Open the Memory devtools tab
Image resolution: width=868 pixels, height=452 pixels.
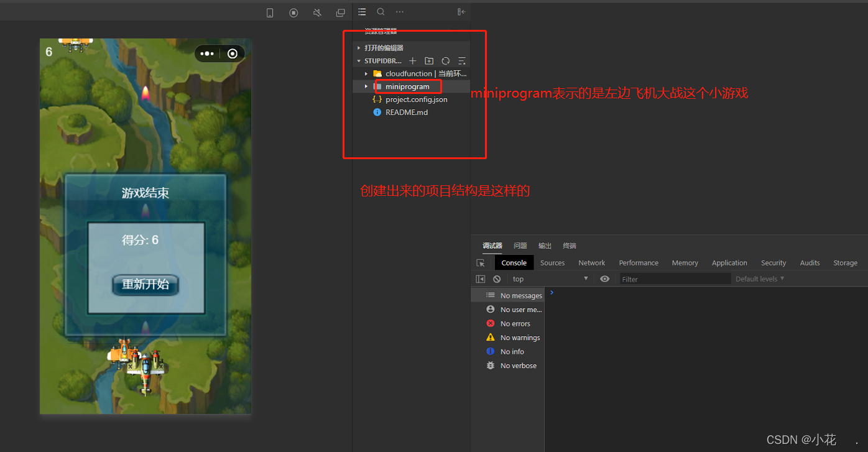(x=685, y=263)
